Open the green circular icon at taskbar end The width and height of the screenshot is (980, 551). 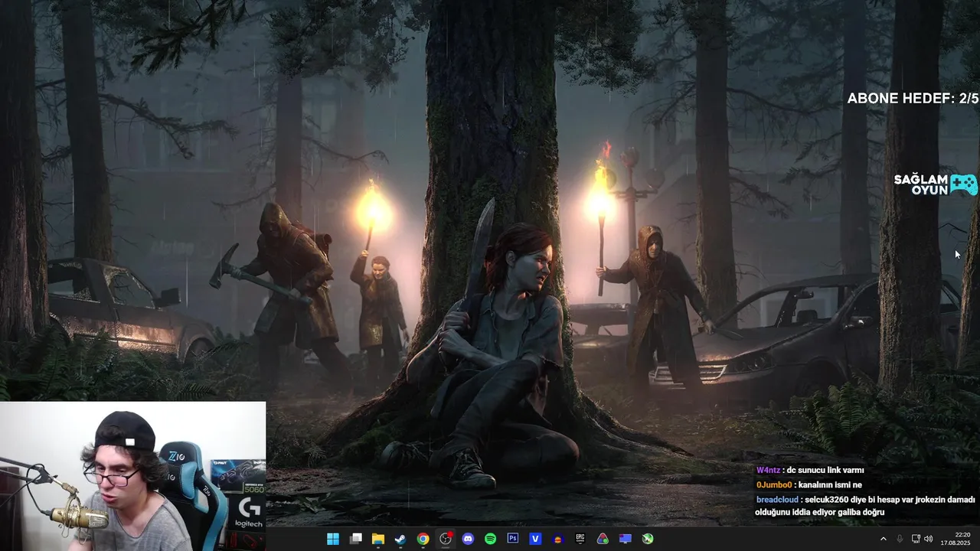[648, 539]
